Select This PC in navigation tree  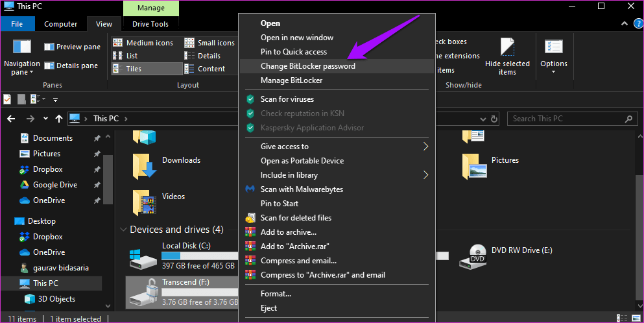coord(45,283)
